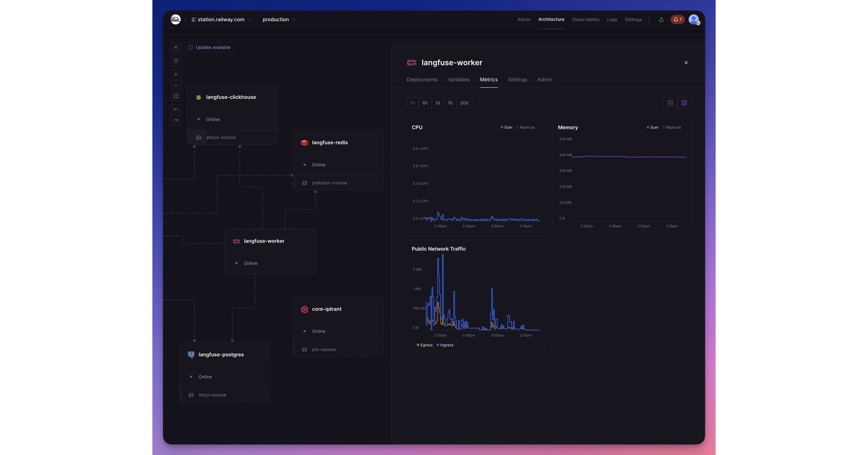Screen dimensions: 868x455
Task: Click the pin-volume label
Action: 323,350
